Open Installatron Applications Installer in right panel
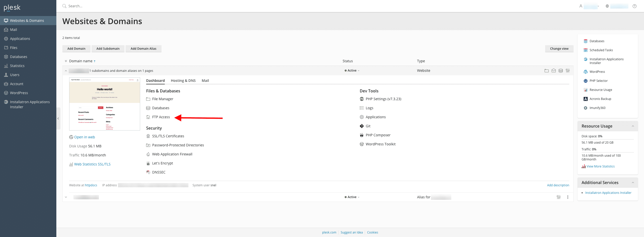Viewport: 644px width, 237px height. [603, 61]
